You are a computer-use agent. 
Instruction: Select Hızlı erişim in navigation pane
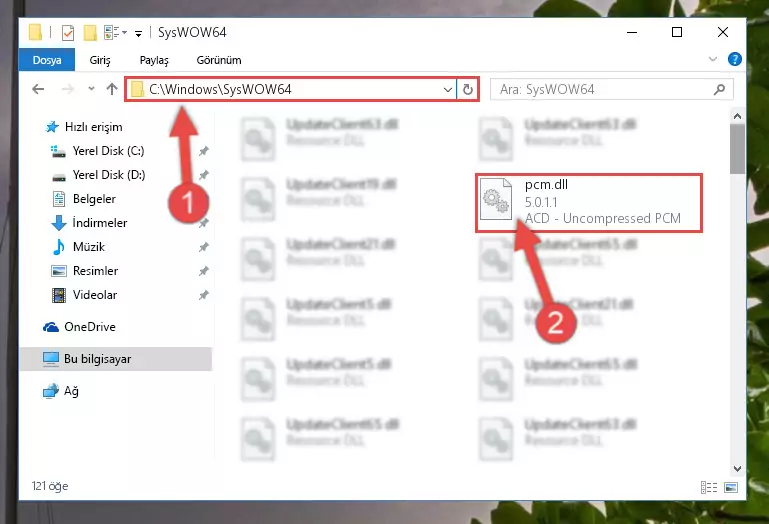pos(93,127)
